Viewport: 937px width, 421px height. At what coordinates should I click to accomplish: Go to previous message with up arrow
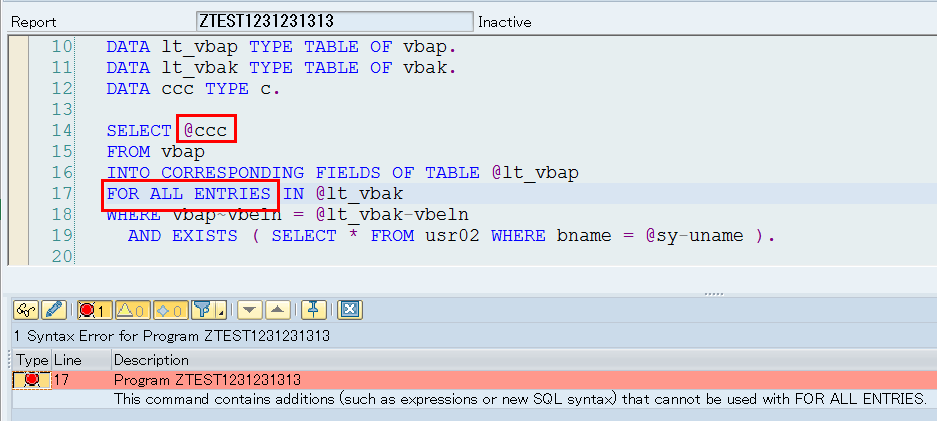[277, 309]
